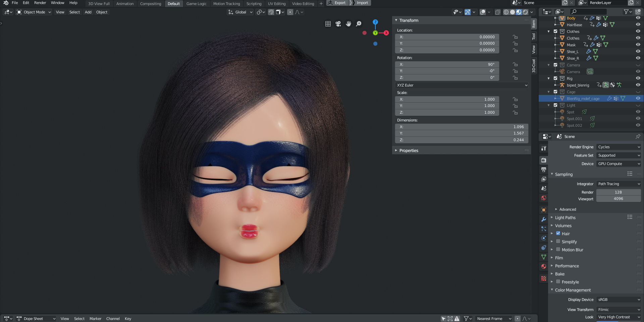Open Modifiers wrench properties icon
Image resolution: width=644 pixels, height=322 pixels.
click(544, 219)
